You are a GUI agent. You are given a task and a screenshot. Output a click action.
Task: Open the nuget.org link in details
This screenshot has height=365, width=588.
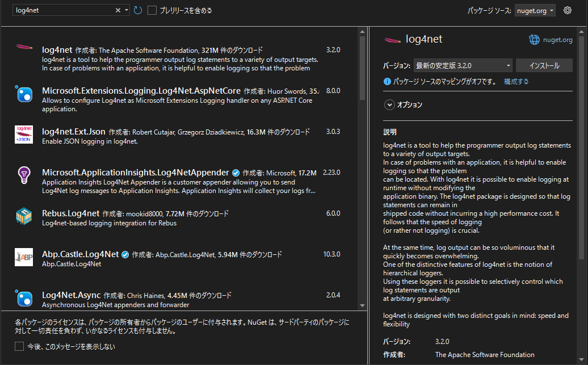pyautogui.click(x=557, y=40)
